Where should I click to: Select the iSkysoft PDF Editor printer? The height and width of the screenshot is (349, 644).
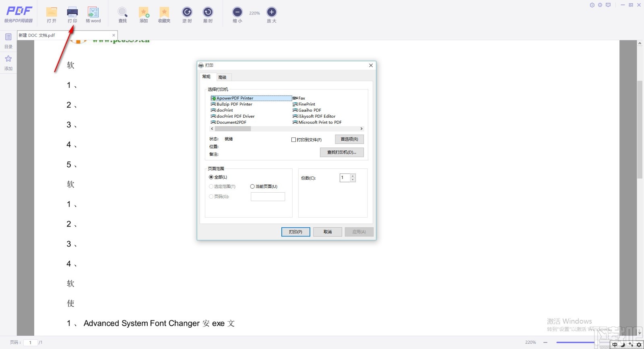[314, 116]
